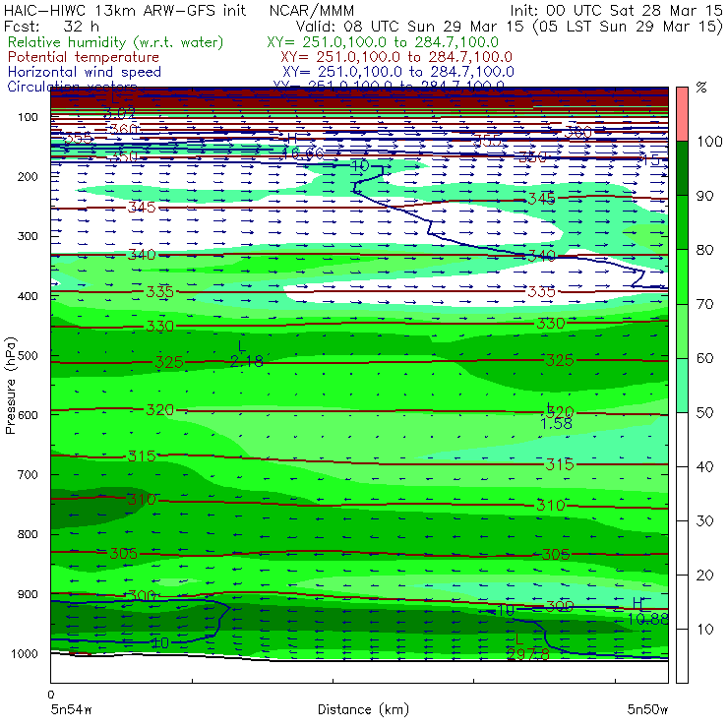The height and width of the screenshot is (728, 728).
Task: Click the left '320' contour label
Action: [160, 410]
